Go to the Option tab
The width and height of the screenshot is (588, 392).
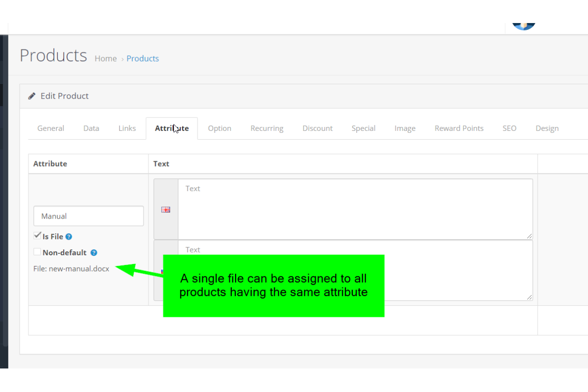tap(220, 128)
